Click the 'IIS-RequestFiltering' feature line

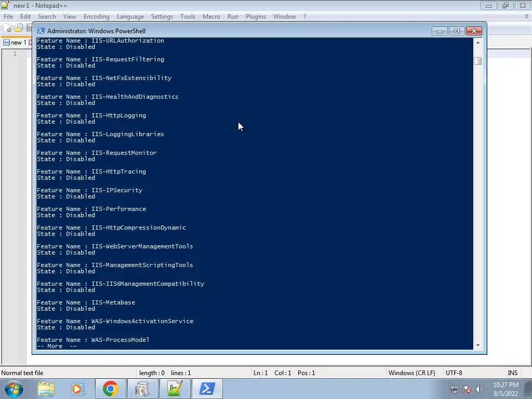pyautogui.click(x=100, y=59)
